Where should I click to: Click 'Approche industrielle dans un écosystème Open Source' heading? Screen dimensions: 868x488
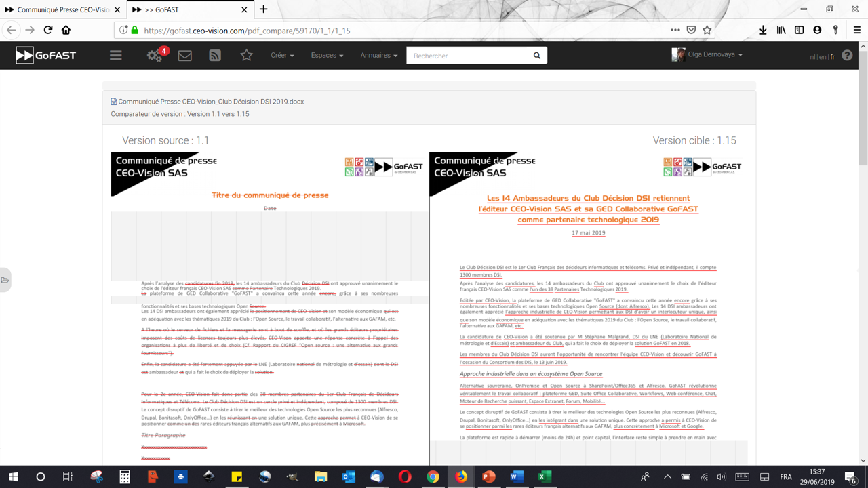[x=531, y=374]
